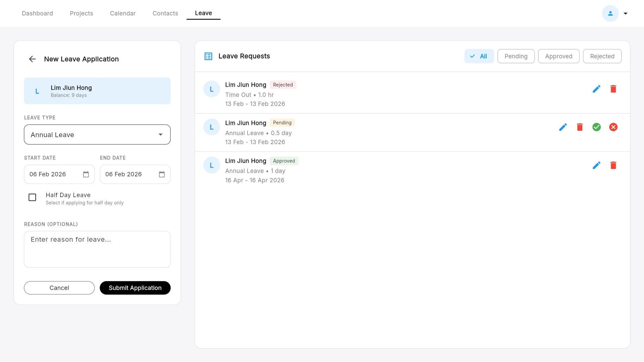Delete the Rejected Time Out leave request
644x362 pixels.
[x=613, y=89]
